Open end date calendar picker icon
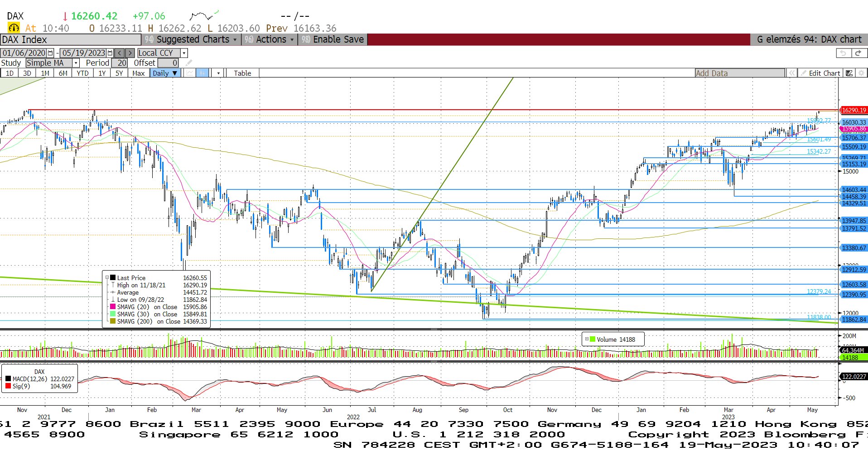 click(110, 53)
